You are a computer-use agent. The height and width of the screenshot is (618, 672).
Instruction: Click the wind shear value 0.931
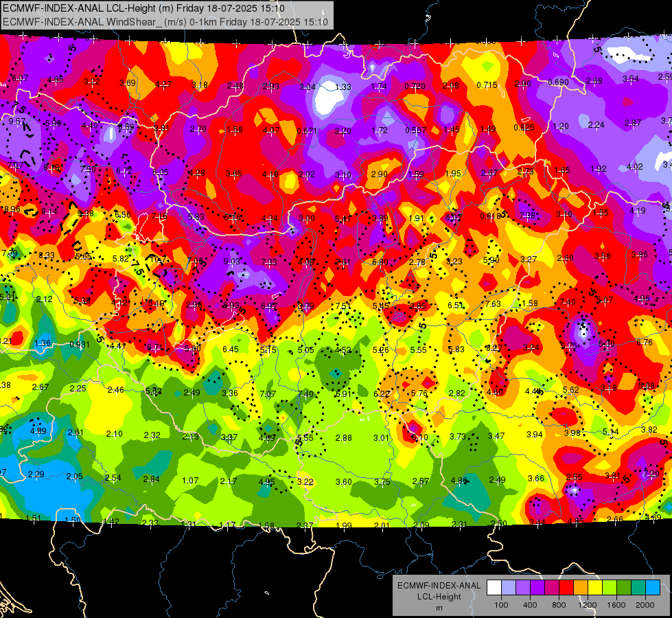tap(80, 345)
